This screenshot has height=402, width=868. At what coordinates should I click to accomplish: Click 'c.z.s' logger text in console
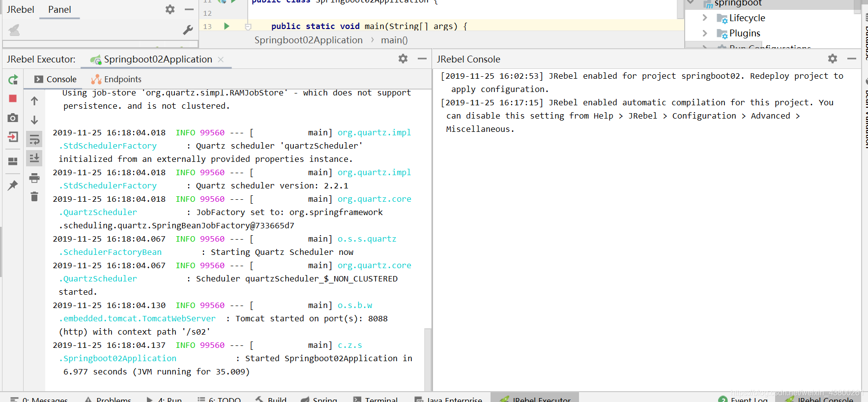point(350,345)
